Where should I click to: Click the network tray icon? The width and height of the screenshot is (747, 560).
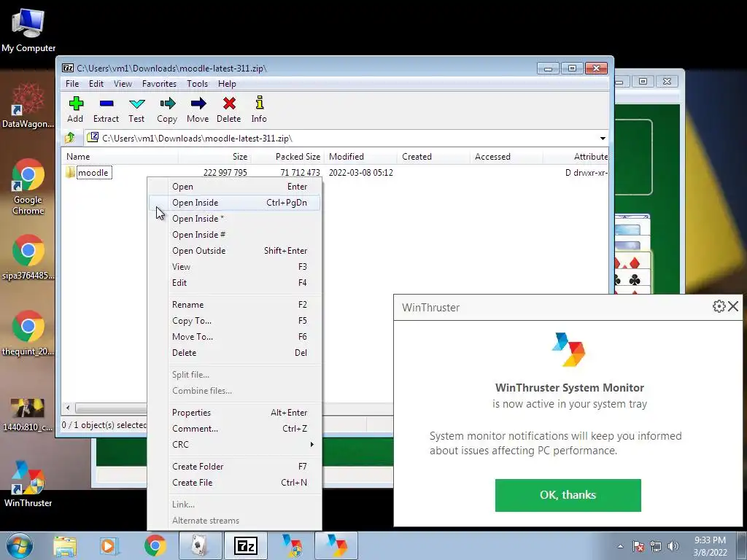click(x=656, y=546)
